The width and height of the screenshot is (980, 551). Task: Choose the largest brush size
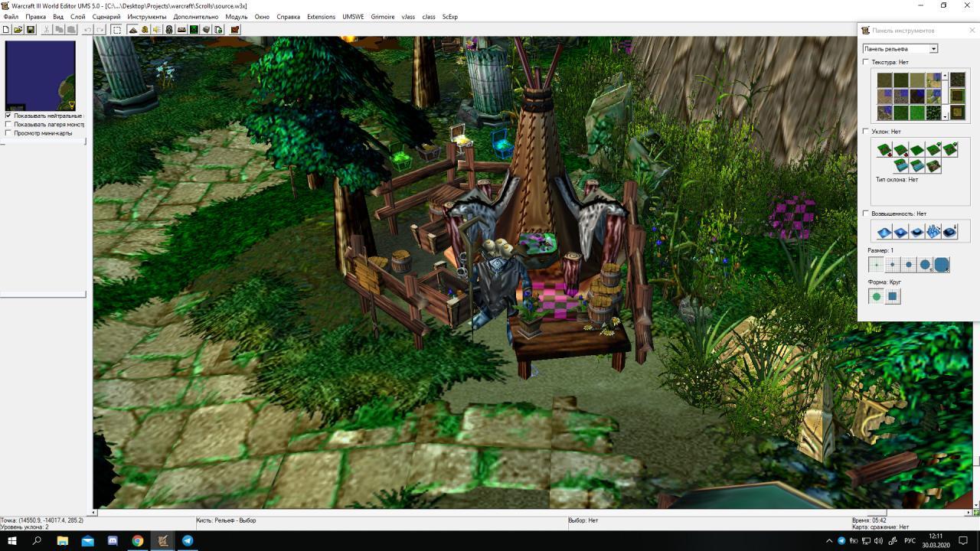pyautogui.click(x=942, y=265)
